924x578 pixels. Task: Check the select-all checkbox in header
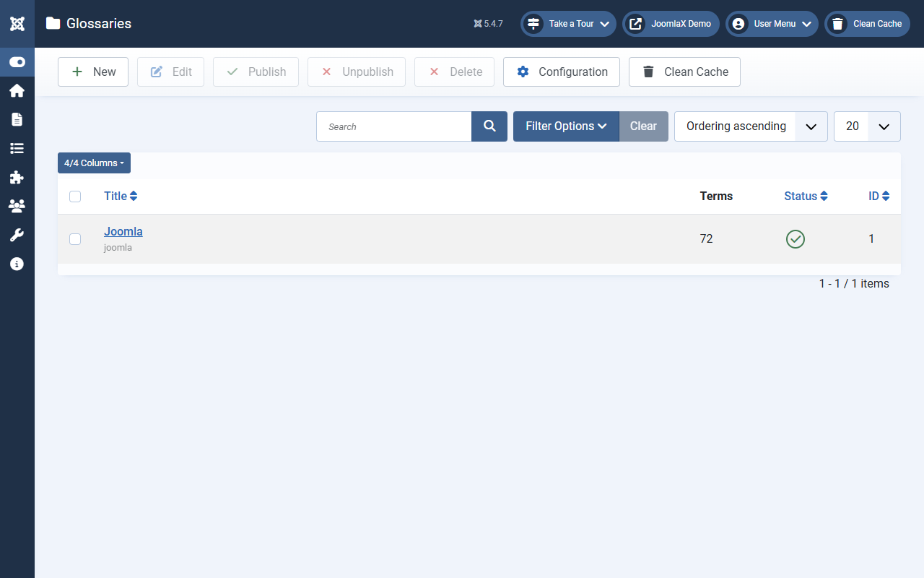coord(75,197)
